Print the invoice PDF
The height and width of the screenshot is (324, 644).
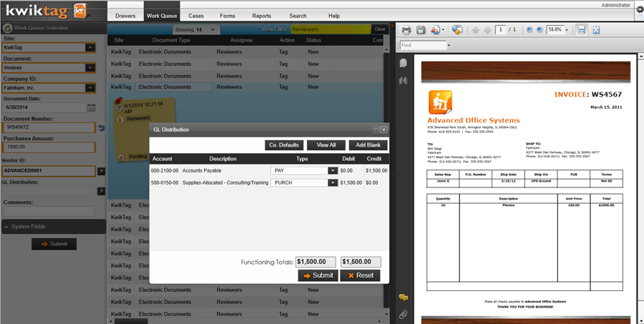coord(406,29)
